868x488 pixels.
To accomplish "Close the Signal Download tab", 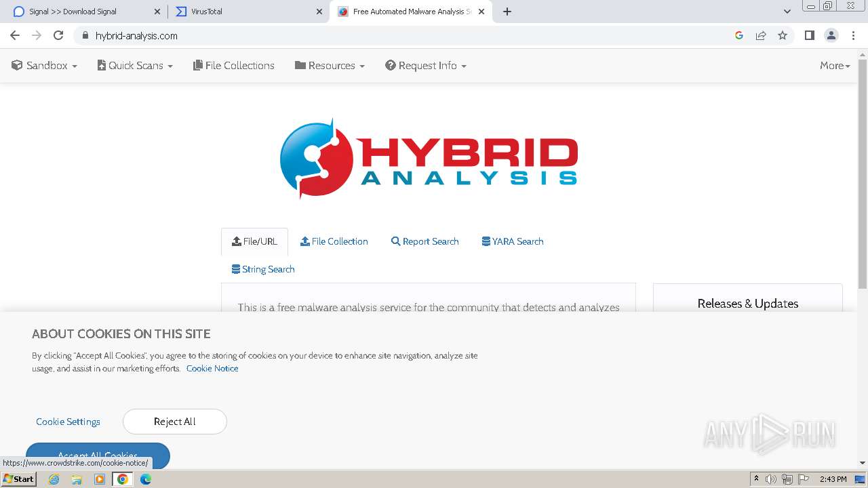I will tap(157, 12).
